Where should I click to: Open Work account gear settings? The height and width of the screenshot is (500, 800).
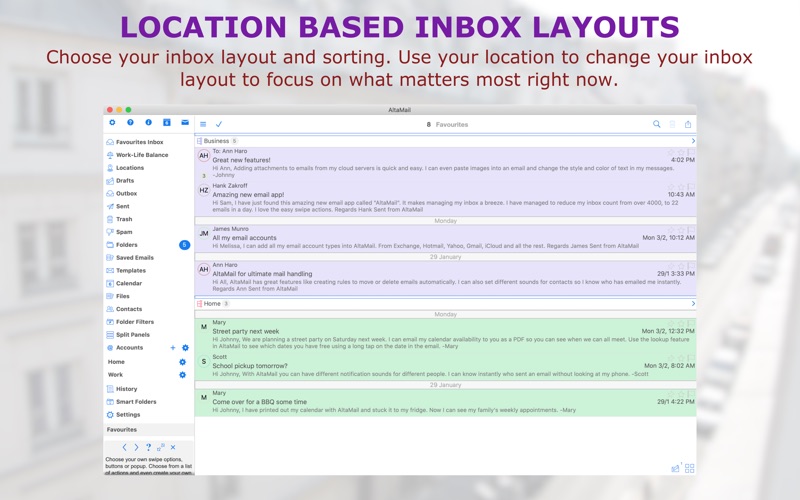click(x=182, y=374)
